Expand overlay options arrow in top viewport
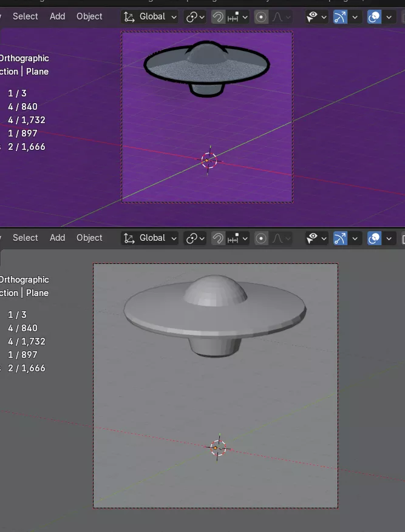 pyautogui.click(x=389, y=17)
